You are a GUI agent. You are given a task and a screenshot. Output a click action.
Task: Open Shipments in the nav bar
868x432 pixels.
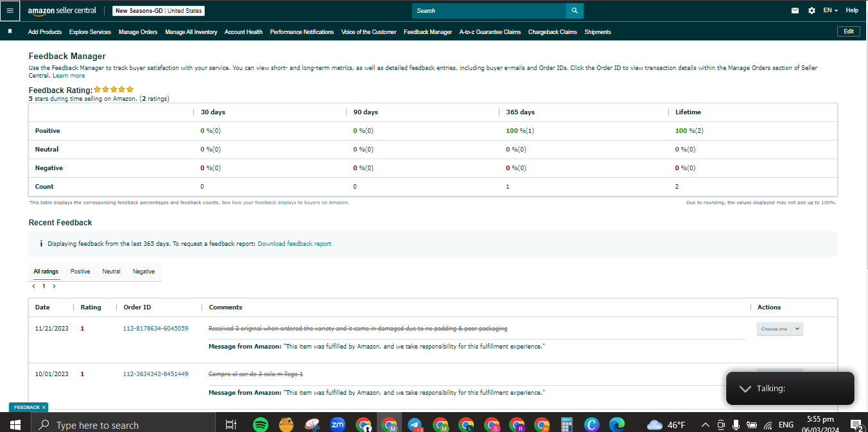(x=598, y=31)
